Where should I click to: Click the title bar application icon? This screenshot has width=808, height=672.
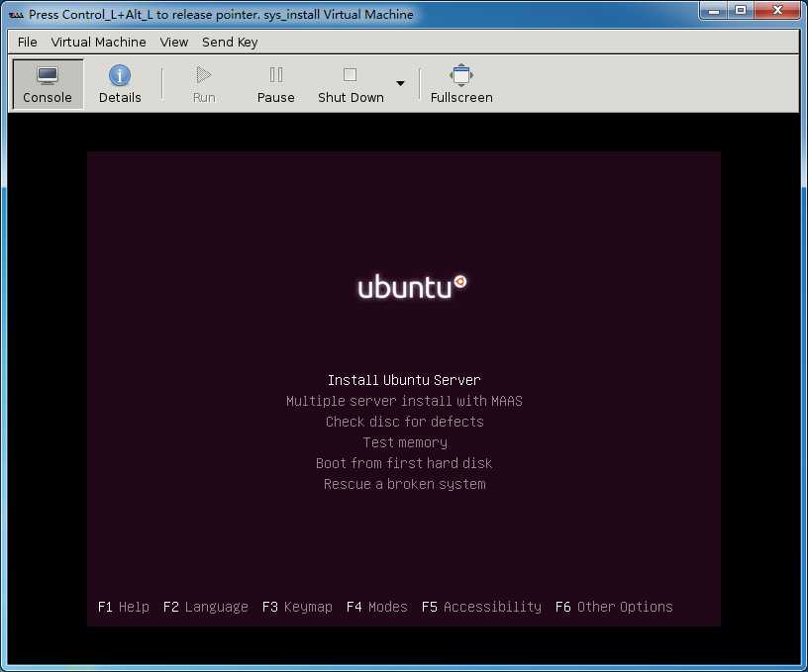(x=16, y=15)
